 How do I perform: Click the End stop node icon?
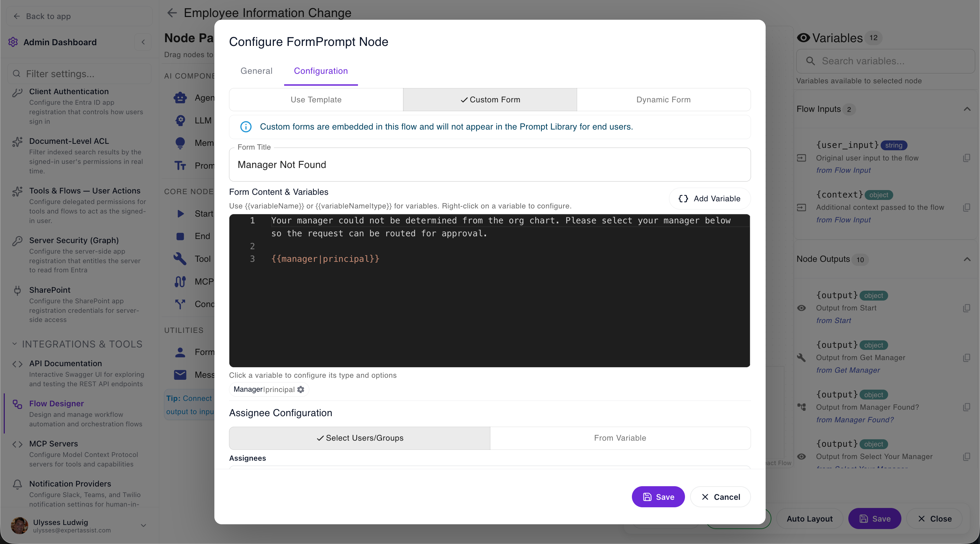(x=180, y=236)
